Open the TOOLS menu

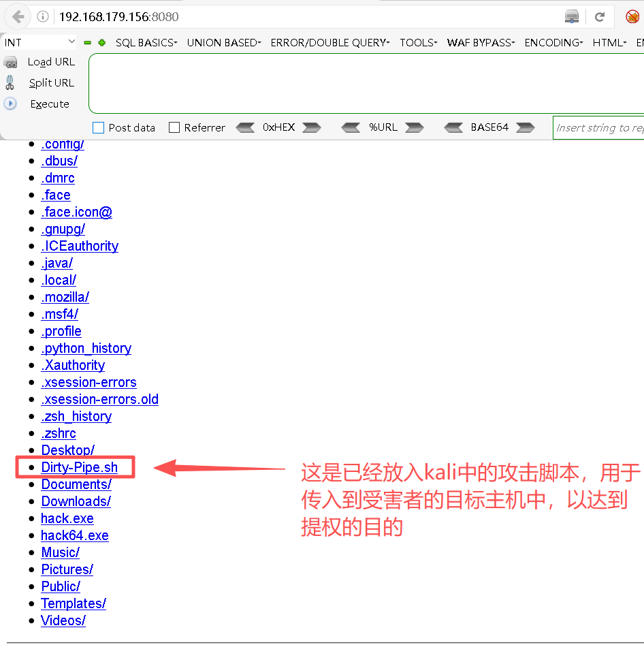(x=419, y=42)
